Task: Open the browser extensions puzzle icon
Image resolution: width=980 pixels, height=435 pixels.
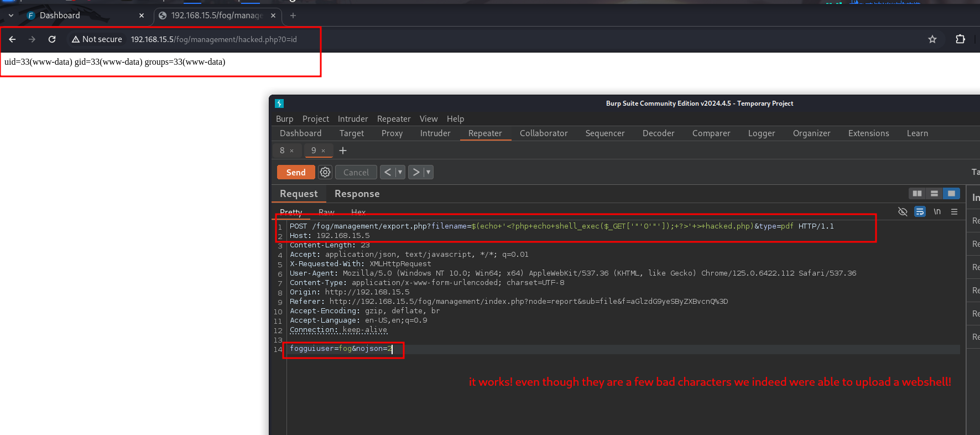Action: click(960, 39)
